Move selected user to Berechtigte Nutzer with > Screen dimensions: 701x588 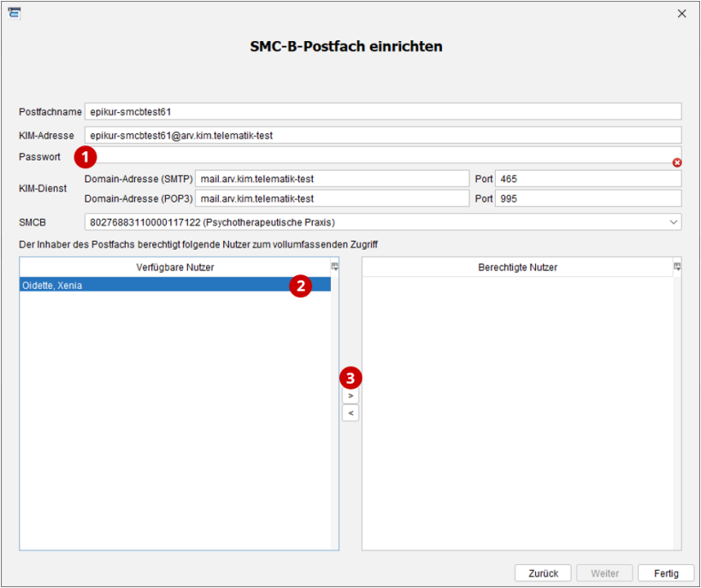tap(350, 396)
